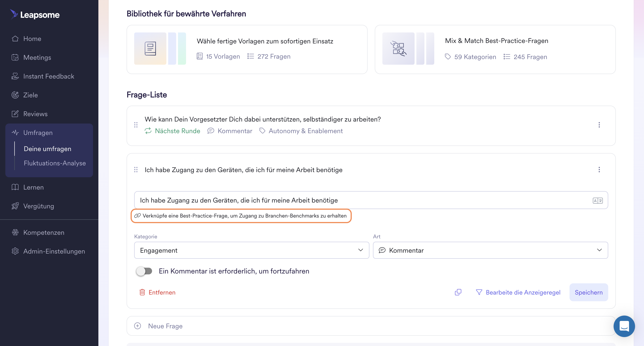Add a Neue Frage
The image size is (644, 346).
click(371, 326)
